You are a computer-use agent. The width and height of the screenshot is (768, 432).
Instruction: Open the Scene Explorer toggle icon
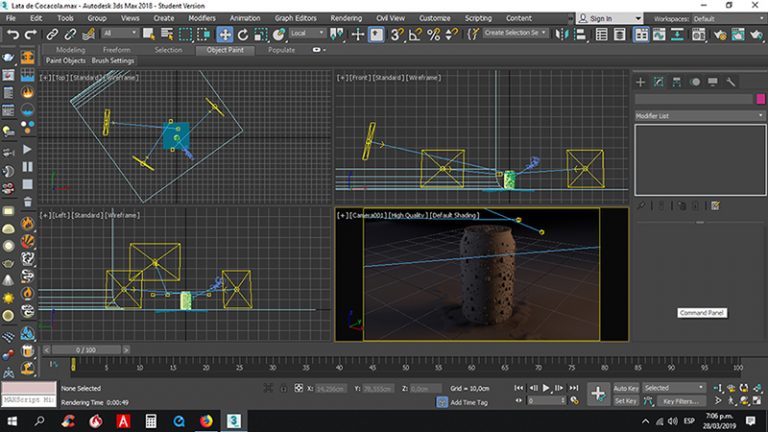pos(601,34)
